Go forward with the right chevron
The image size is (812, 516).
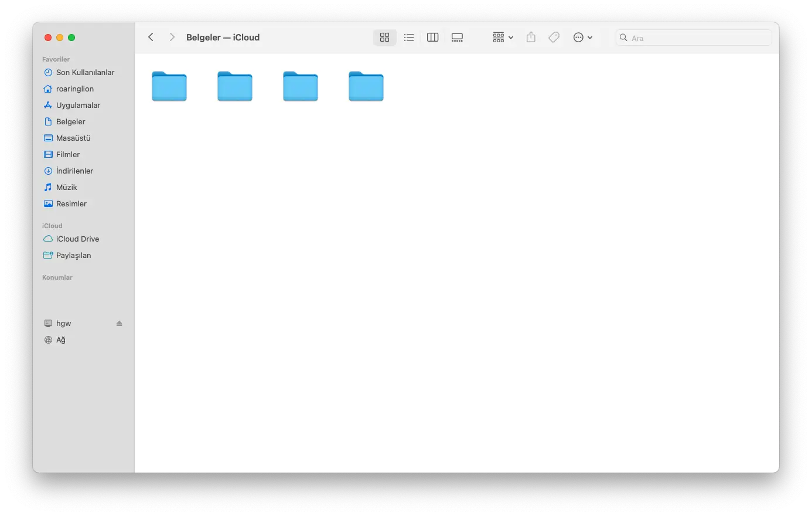(x=172, y=37)
